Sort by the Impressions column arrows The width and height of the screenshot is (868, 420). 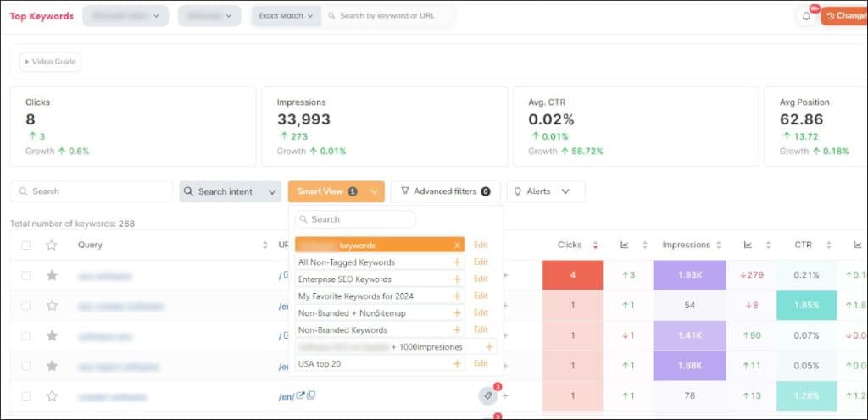click(719, 245)
